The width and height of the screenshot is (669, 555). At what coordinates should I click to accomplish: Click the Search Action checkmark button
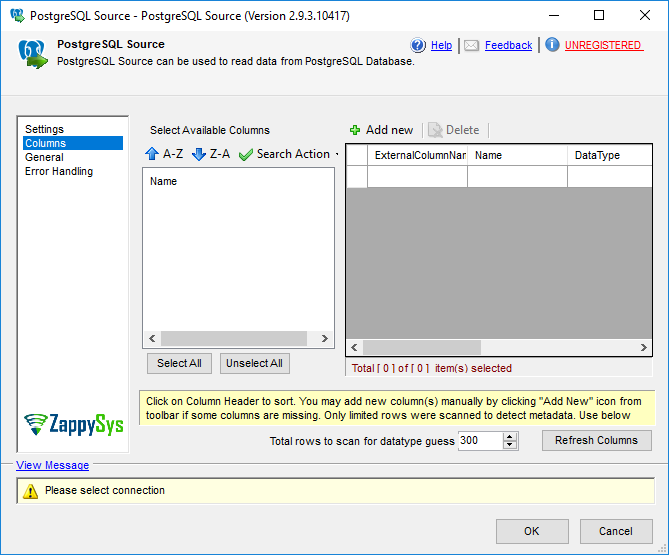point(285,154)
